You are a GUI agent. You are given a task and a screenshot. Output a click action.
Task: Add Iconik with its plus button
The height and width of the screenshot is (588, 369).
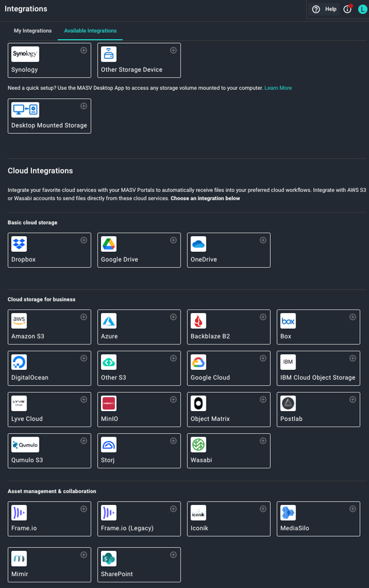[x=263, y=509]
